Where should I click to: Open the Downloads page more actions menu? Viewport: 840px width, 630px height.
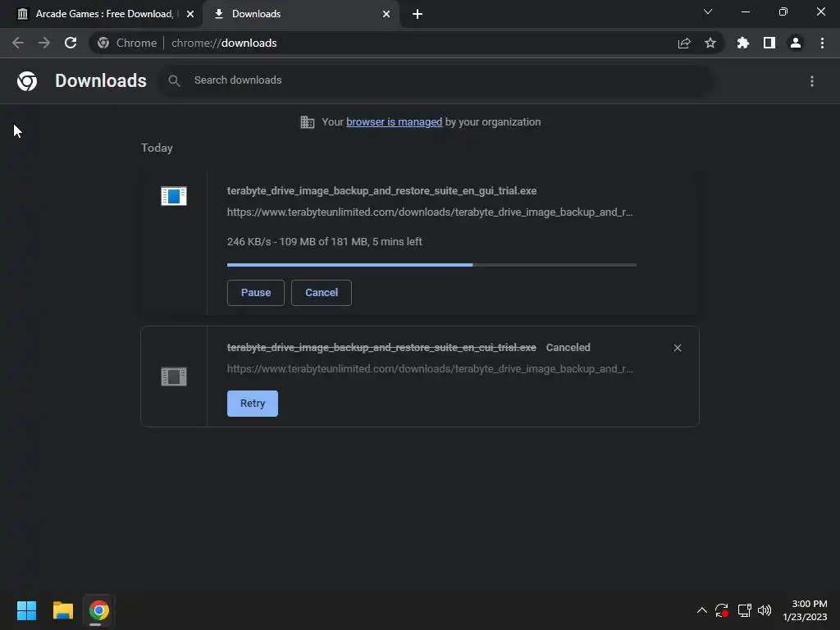(x=812, y=81)
